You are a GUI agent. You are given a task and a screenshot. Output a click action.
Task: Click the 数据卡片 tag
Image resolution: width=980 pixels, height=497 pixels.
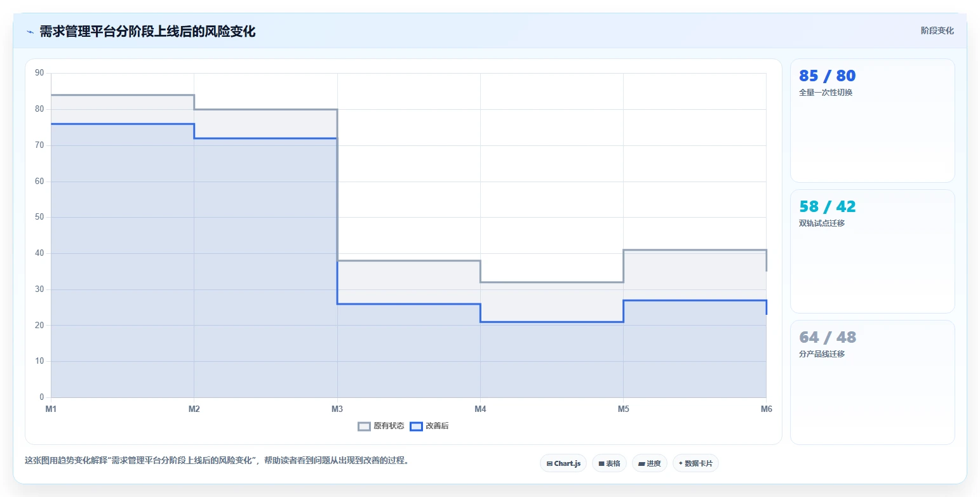coord(695,463)
